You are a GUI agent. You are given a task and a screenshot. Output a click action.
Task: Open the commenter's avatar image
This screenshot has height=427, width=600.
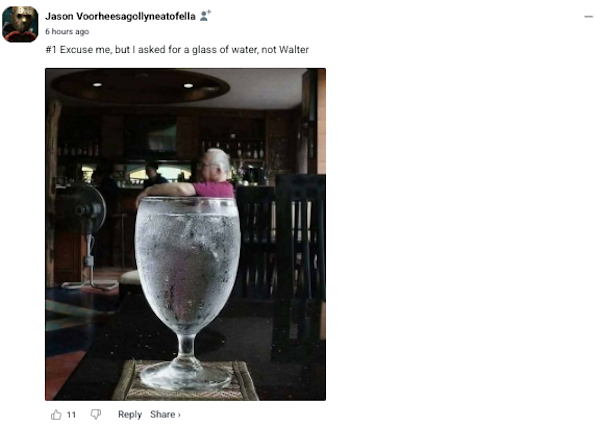click(20, 24)
